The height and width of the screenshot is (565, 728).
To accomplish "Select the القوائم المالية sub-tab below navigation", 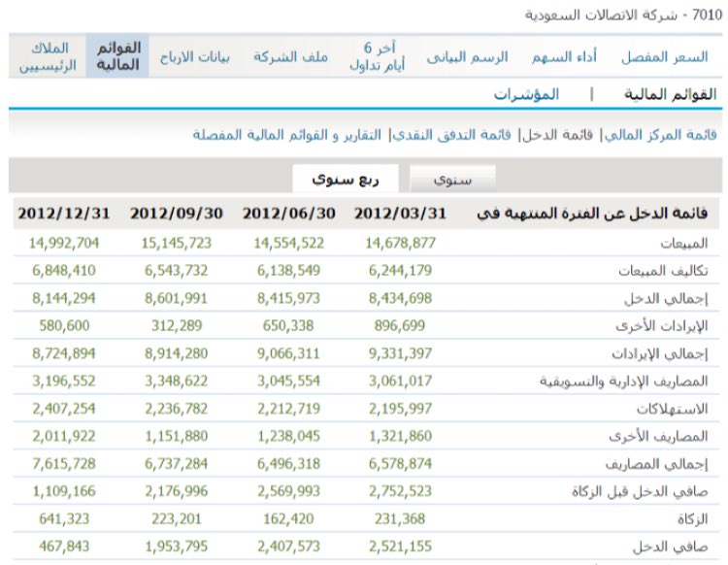I will point(669,95).
